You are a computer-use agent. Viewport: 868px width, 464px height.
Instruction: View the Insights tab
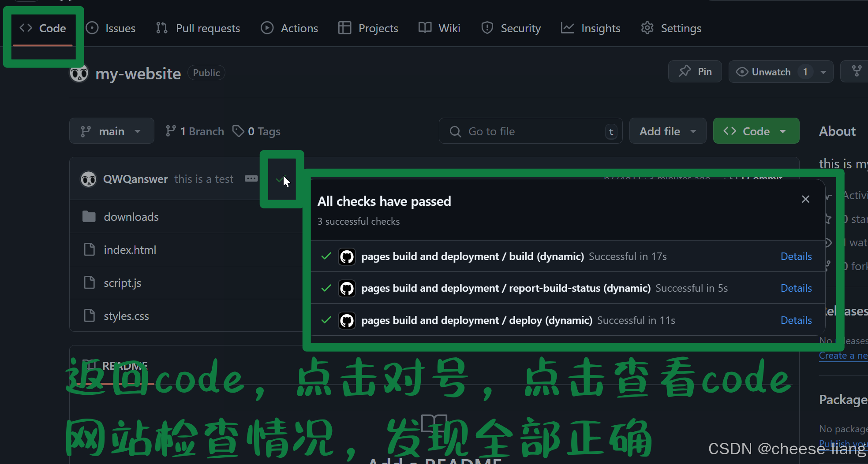coord(591,28)
